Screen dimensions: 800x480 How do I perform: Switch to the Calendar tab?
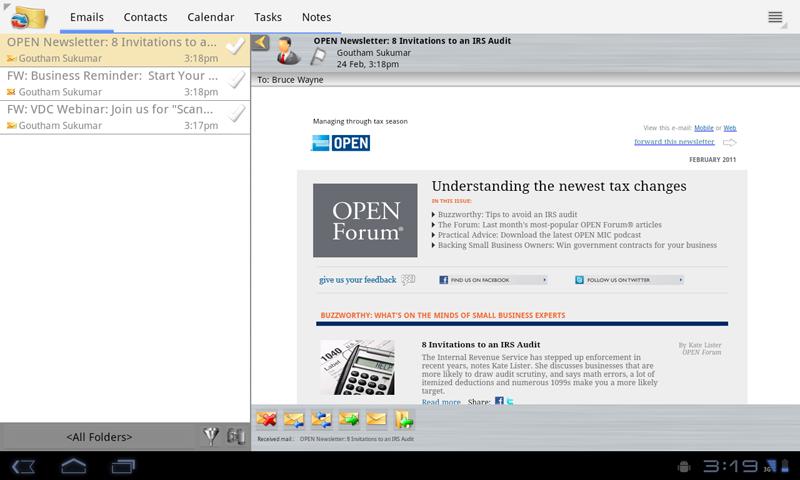pos(211,17)
